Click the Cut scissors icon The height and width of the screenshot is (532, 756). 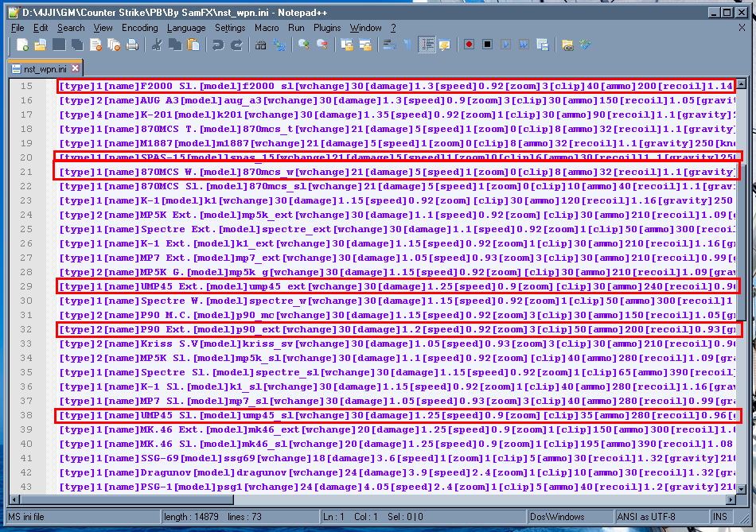click(x=156, y=45)
